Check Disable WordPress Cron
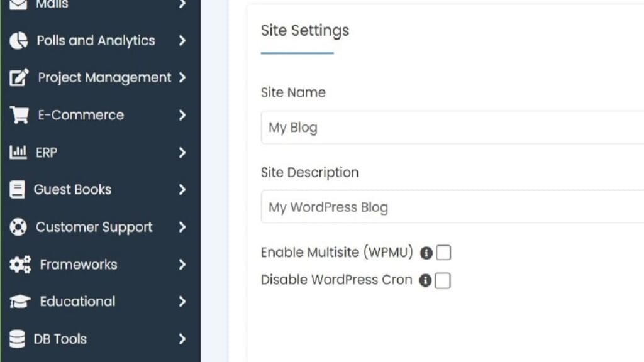Image resolution: width=644 pixels, height=362 pixels. pos(444,280)
